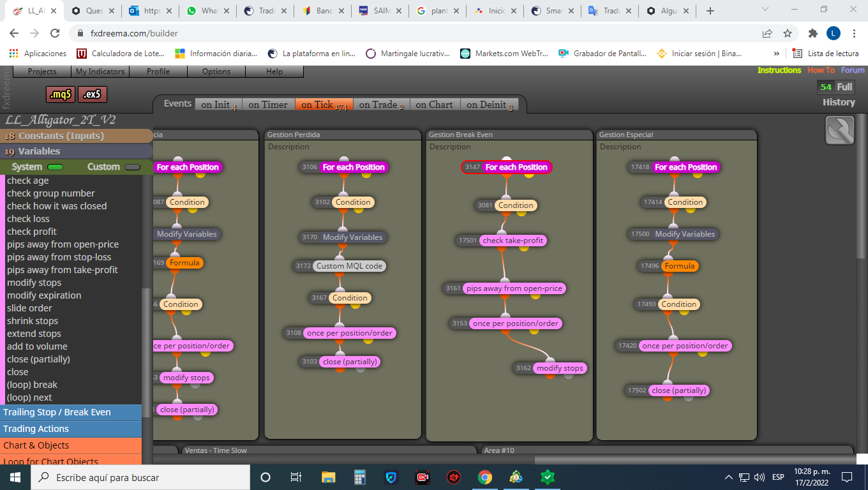Screen dimensions: 868x490
Task: Switch to the on Init events tab
Action: (218, 105)
